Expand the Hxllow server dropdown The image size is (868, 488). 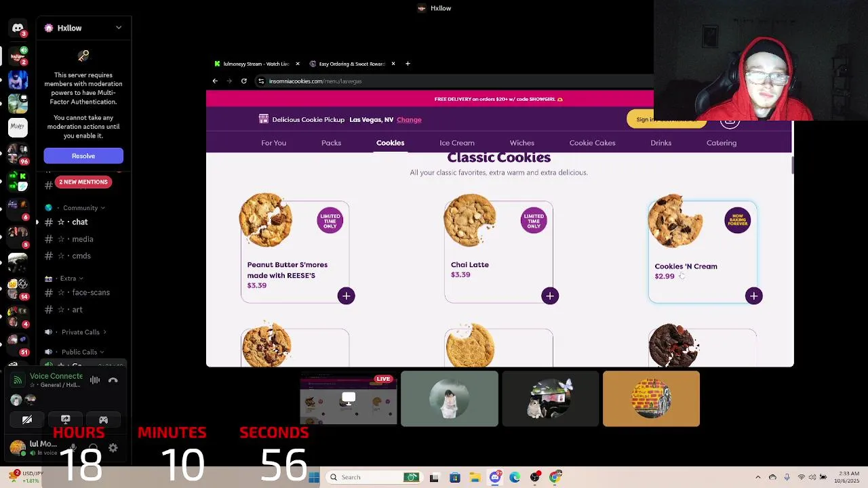point(119,28)
